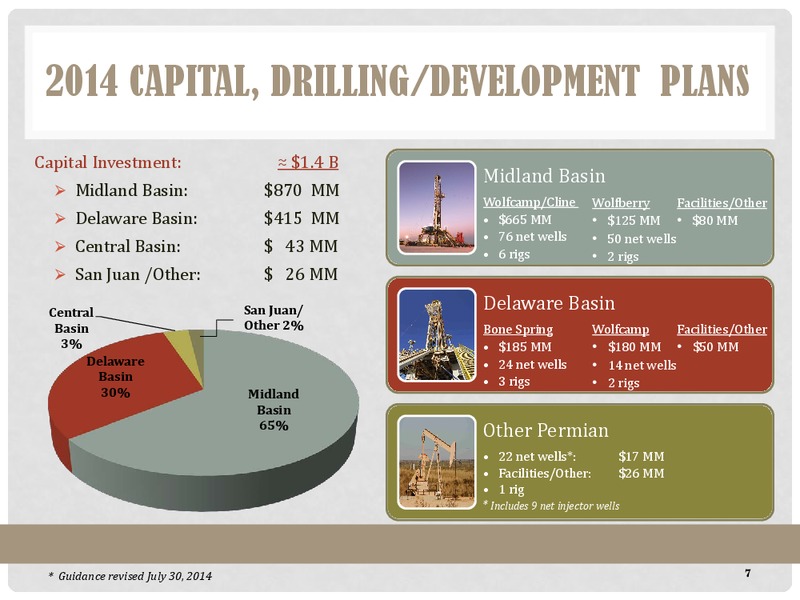The height and width of the screenshot is (600, 800).
Task: Click the '* Includes 9 net injector wells' footnote
Action: click(551, 506)
